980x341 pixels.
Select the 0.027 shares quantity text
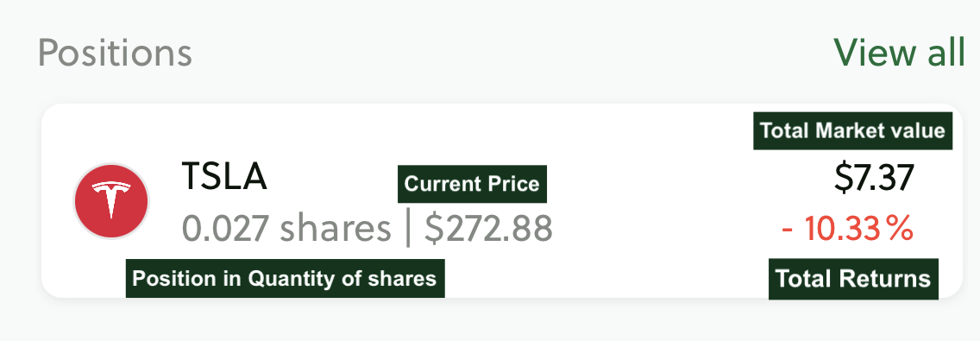point(286,229)
